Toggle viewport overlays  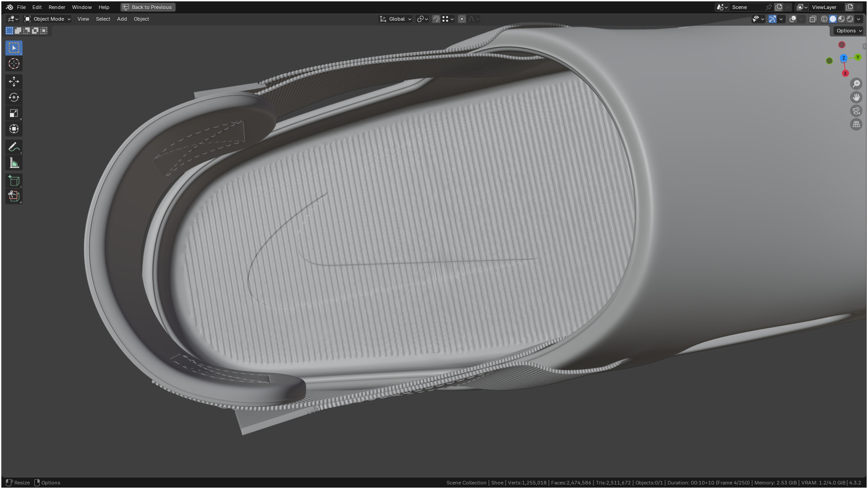tap(793, 19)
